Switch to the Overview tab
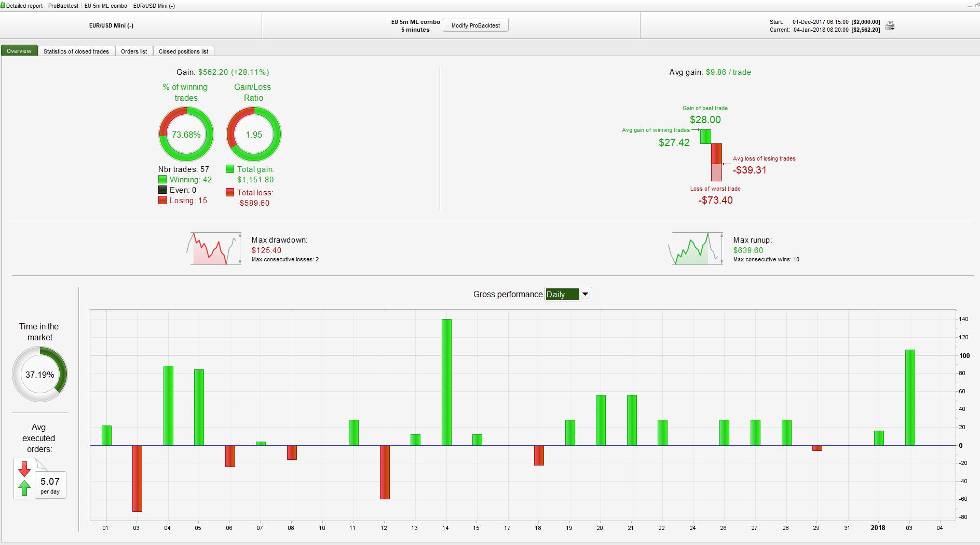 coord(19,51)
